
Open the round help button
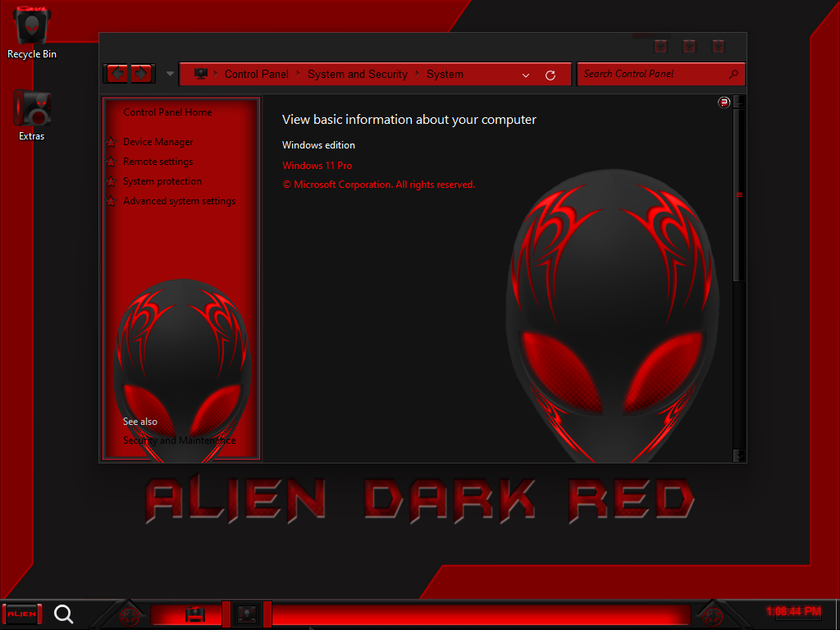pyautogui.click(x=724, y=103)
